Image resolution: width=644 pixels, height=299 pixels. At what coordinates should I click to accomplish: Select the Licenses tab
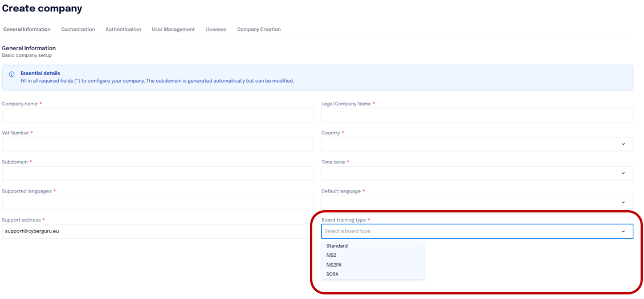(216, 30)
